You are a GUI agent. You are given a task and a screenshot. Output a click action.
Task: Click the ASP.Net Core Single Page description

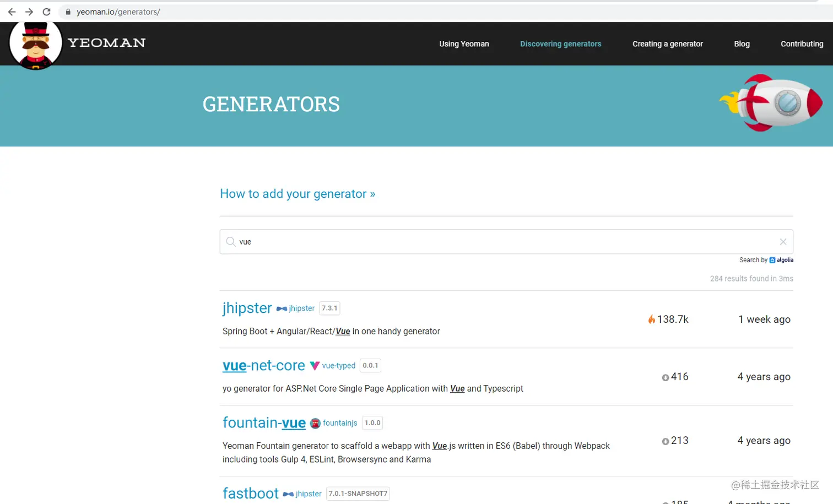[373, 389]
